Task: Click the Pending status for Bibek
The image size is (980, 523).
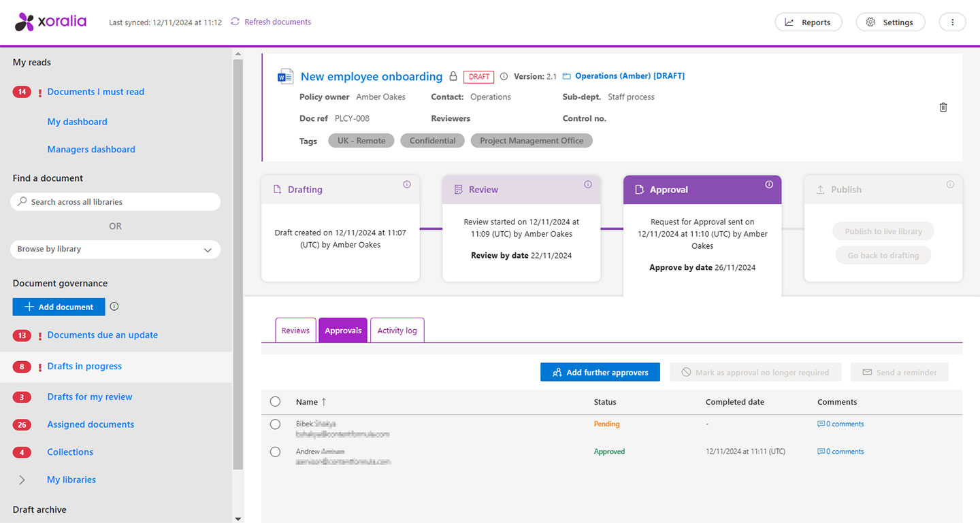Action: point(607,424)
